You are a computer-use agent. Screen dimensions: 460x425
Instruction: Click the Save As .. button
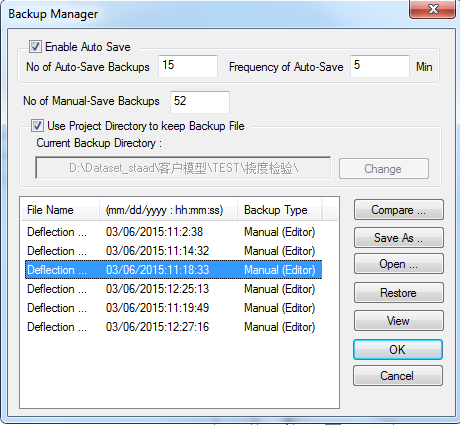pyautogui.click(x=399, y=238)
